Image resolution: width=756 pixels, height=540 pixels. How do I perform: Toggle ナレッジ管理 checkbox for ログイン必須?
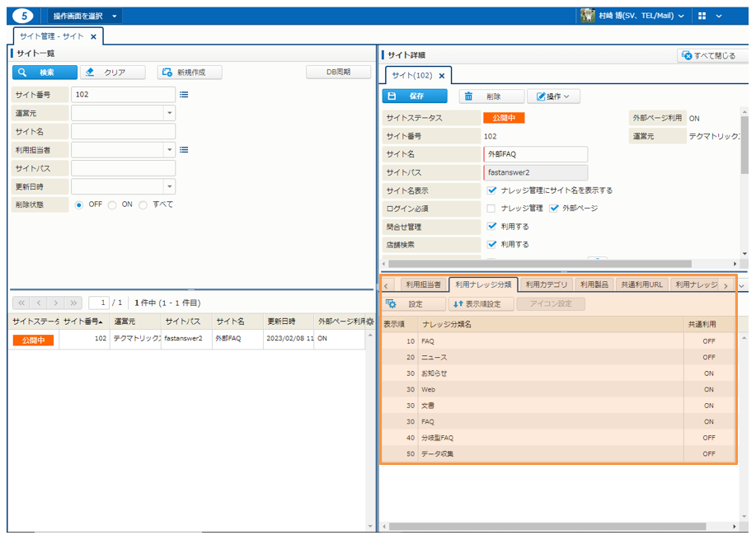(491, 209)
